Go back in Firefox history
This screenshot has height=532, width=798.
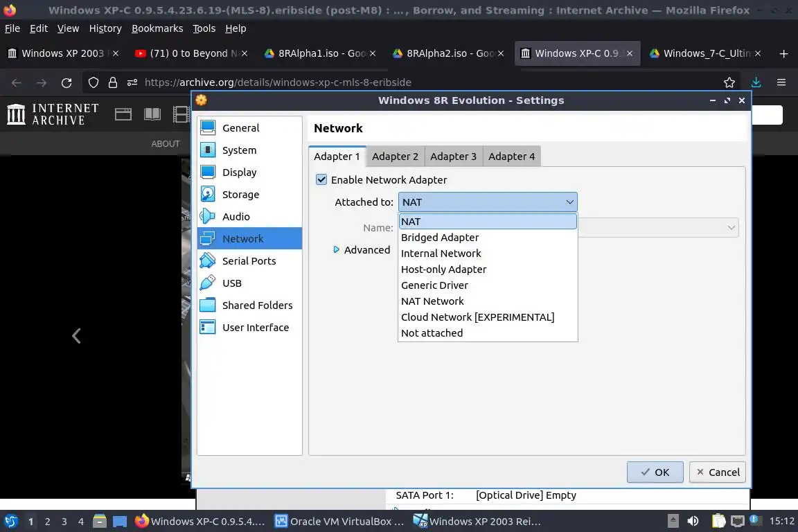tap(17, 82)
